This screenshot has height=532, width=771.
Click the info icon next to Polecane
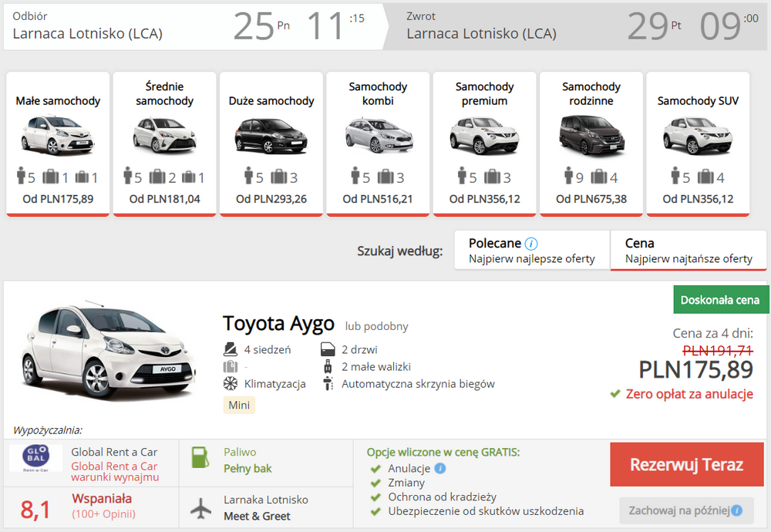tap(531, 244)
